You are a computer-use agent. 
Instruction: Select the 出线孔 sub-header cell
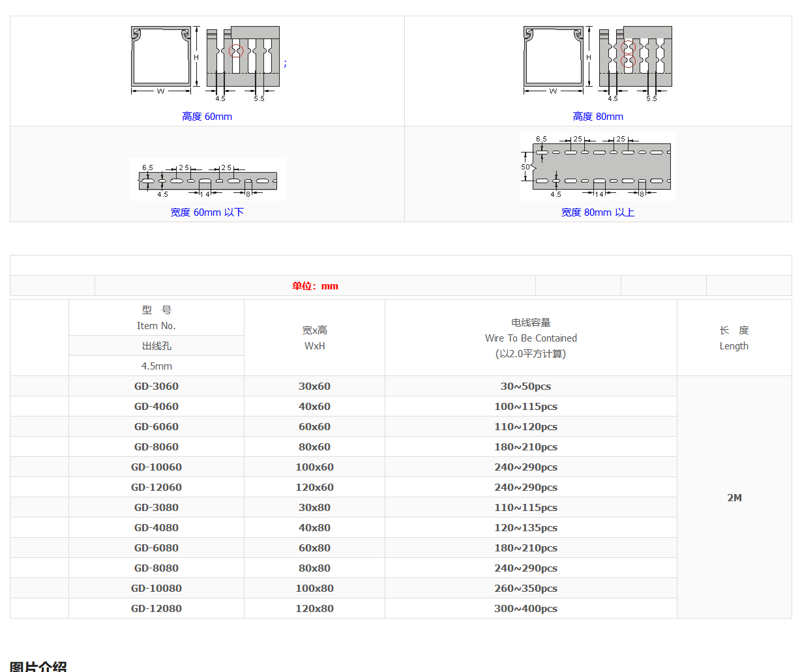tap(156, 346)
